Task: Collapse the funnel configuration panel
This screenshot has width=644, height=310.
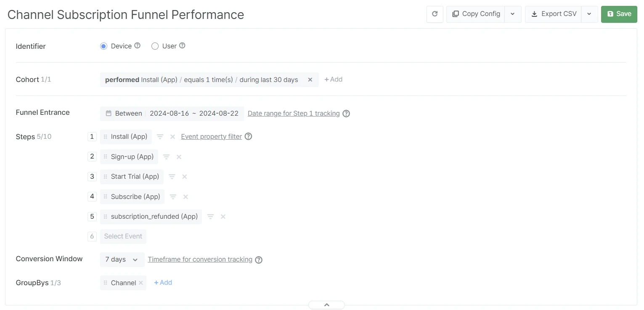Action: (x=326, y=305)
